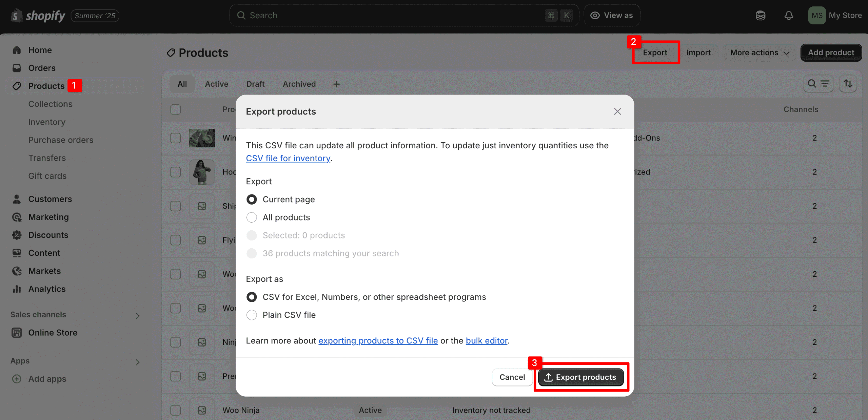The image size is (868, 420).
Task: Open the sort products icon
Action: (848, 84)
